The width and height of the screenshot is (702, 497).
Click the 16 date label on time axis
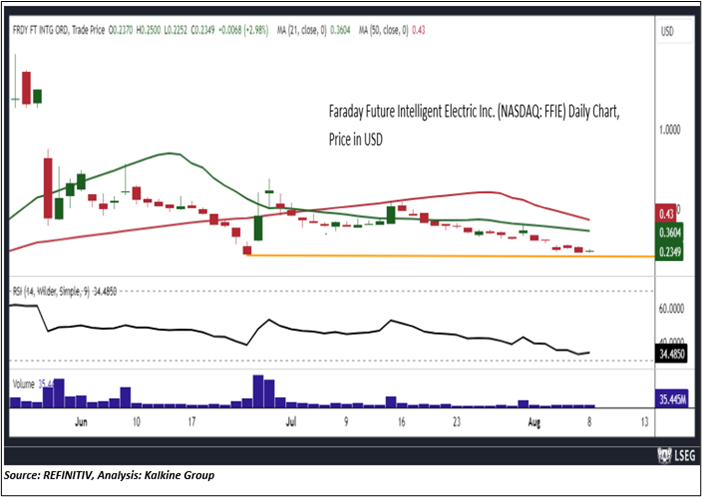tap(401, 422)
